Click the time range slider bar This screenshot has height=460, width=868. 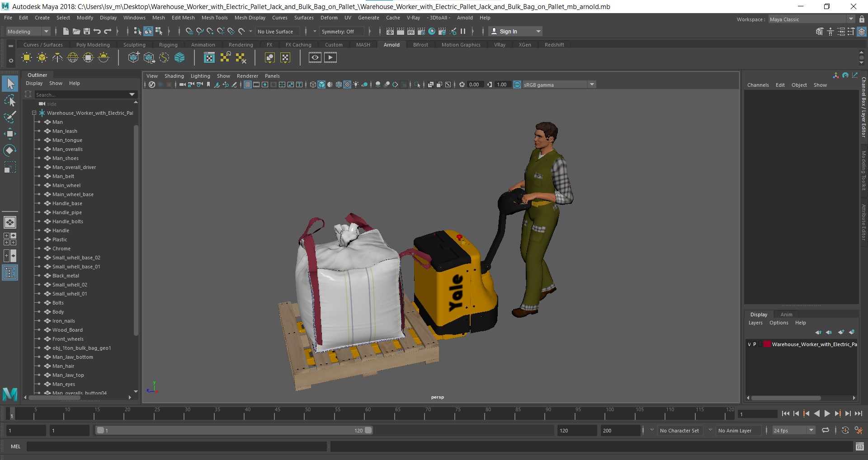[235, 430]
